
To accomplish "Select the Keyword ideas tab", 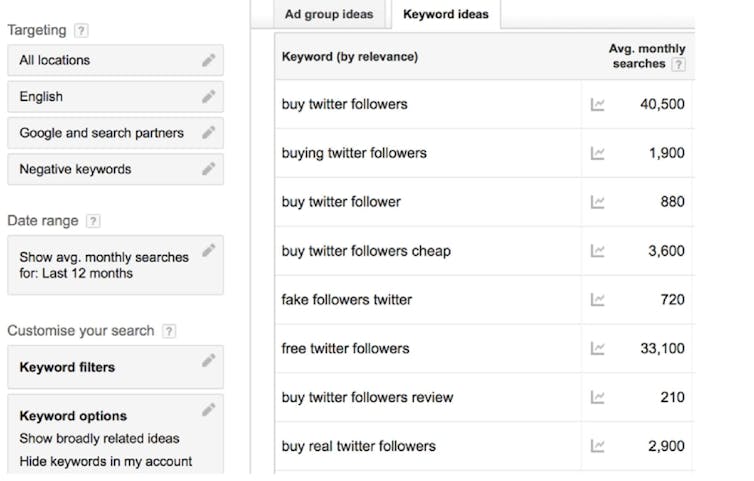I will [446, 14].
